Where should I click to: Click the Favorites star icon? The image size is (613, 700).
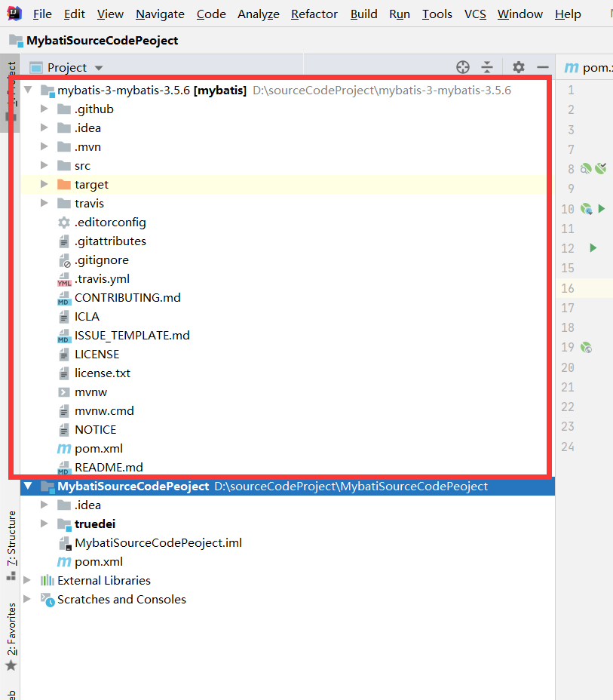pos(11,665)
